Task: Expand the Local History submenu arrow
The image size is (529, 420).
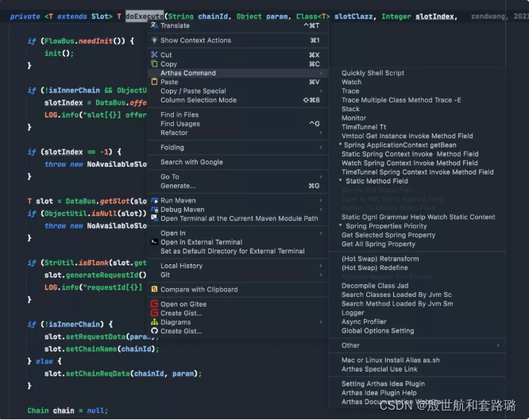Action: [321, 266]
